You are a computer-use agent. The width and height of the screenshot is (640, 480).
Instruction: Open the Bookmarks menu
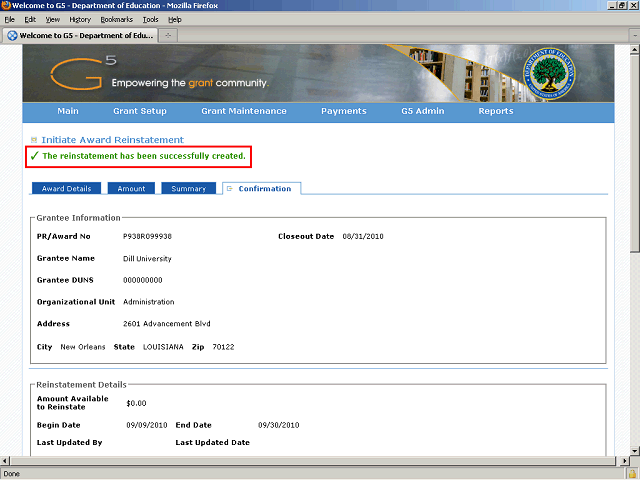[x=116, y=19]
